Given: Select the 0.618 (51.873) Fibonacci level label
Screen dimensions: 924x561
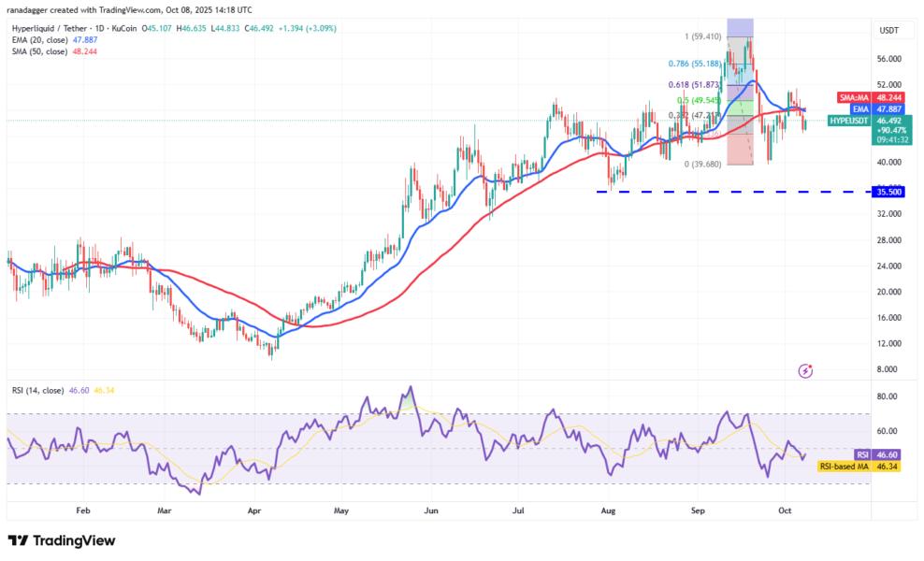Looking at the screenshot, I should 693,84.
